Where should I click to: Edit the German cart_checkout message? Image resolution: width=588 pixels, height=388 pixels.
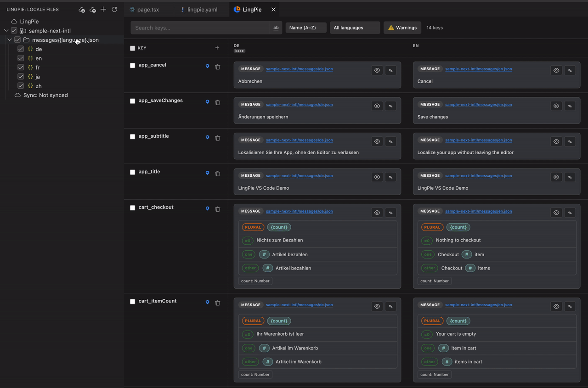tap(390, 213)
